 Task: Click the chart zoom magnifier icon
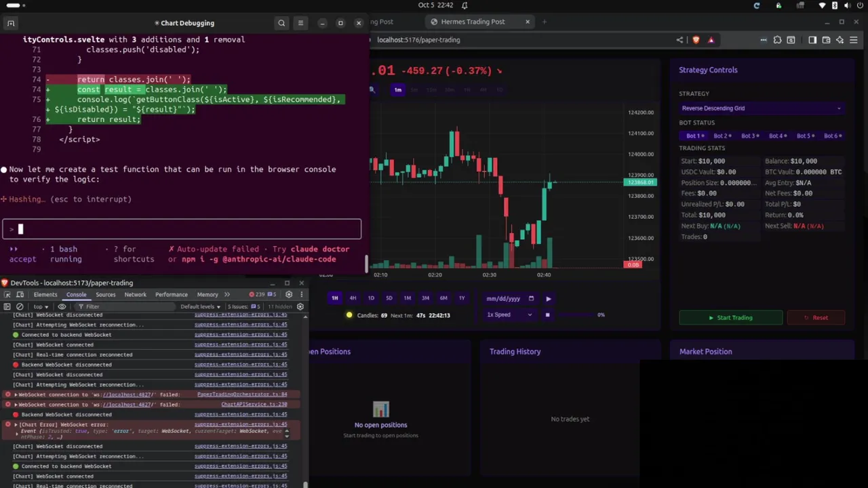[372, 89]
